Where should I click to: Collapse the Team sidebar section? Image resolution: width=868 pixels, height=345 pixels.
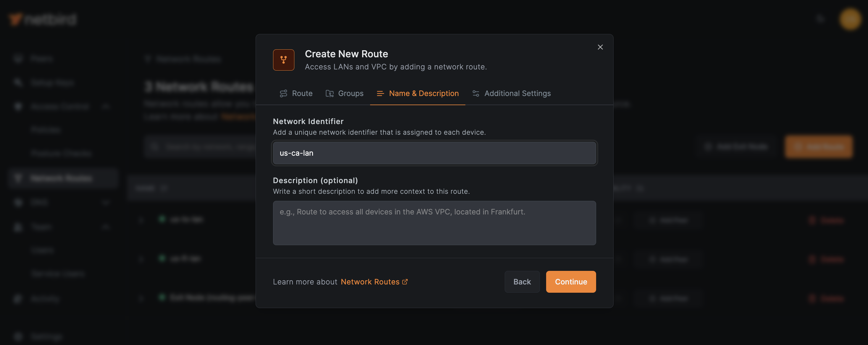click(105, 227)
